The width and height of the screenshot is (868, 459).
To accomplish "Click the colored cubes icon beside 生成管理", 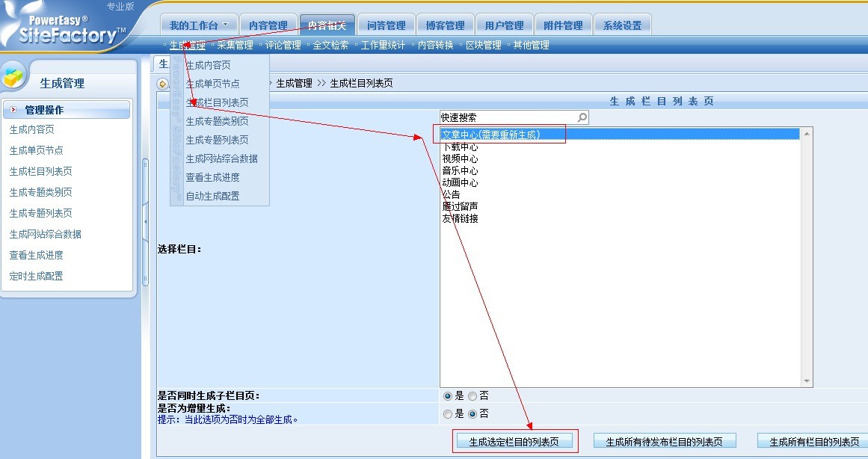I will pos(14,78).
